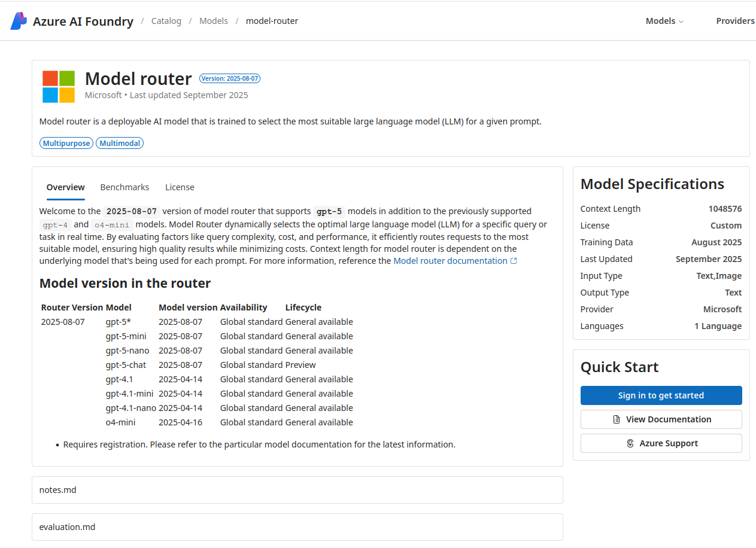Click the external link icon after Model router documentation

pos(514,261)
